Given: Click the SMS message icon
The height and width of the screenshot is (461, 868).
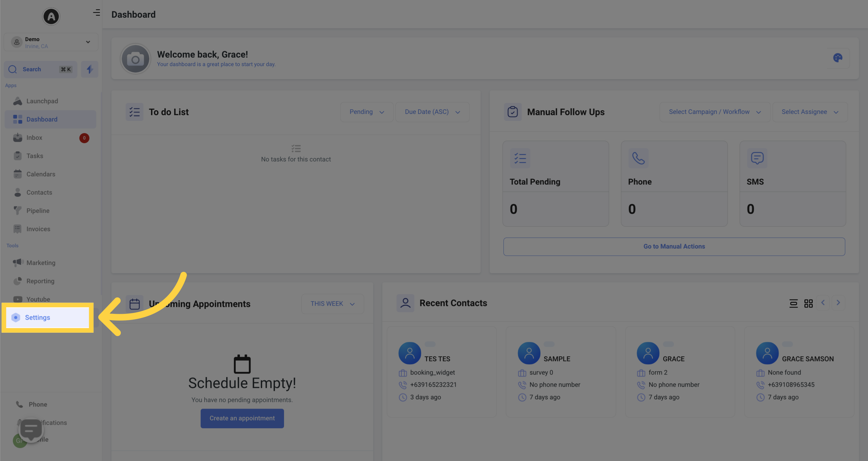Looking at the screenshot, I should point(757,158).
